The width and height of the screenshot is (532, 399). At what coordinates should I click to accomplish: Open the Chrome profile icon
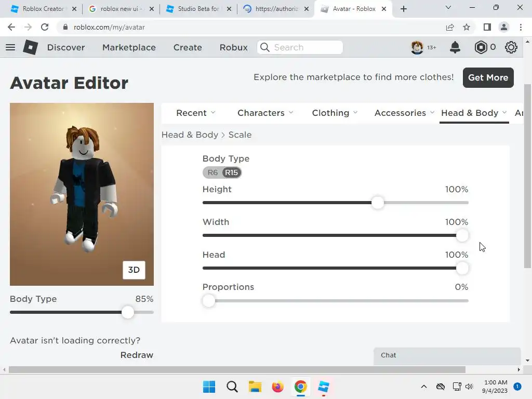pos(504,27)
